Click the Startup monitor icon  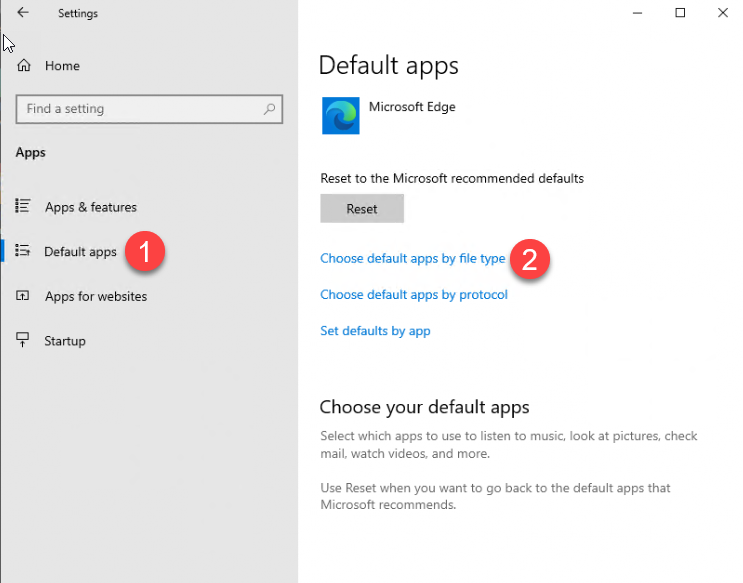coord(23,341)
